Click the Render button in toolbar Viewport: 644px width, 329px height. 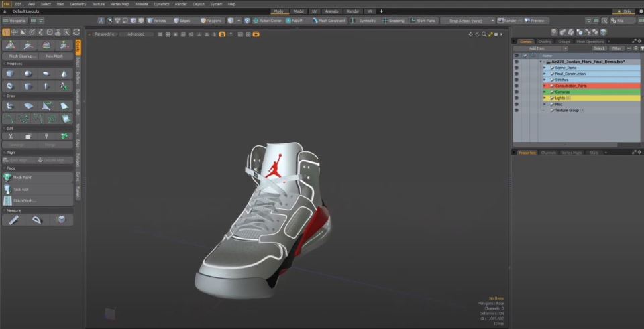click(507, 21)
